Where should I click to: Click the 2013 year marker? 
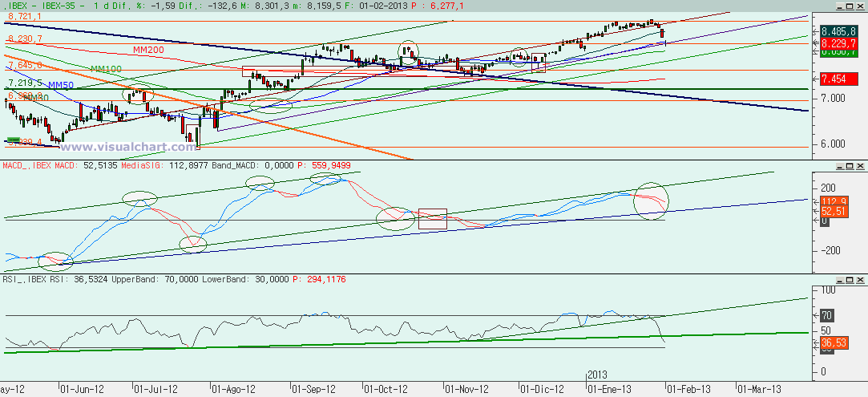[599, 375]
